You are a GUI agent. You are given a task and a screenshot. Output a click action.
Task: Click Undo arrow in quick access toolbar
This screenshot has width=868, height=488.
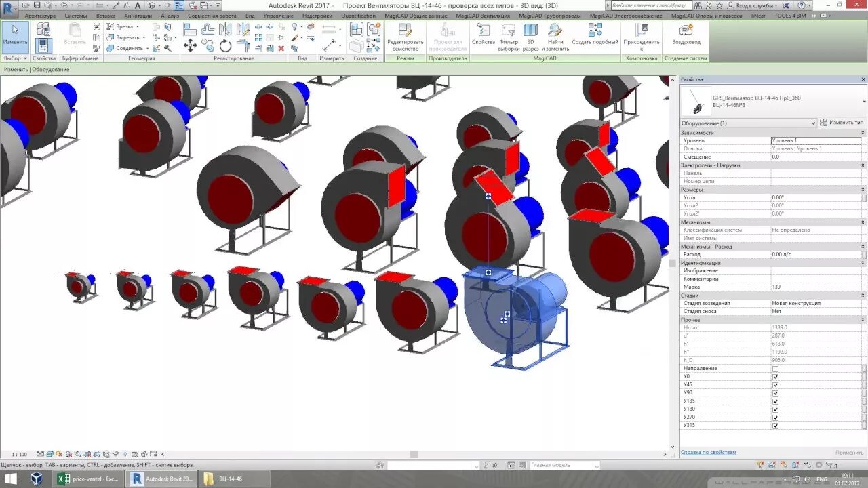pyautogui.click(x=64, y=5)
